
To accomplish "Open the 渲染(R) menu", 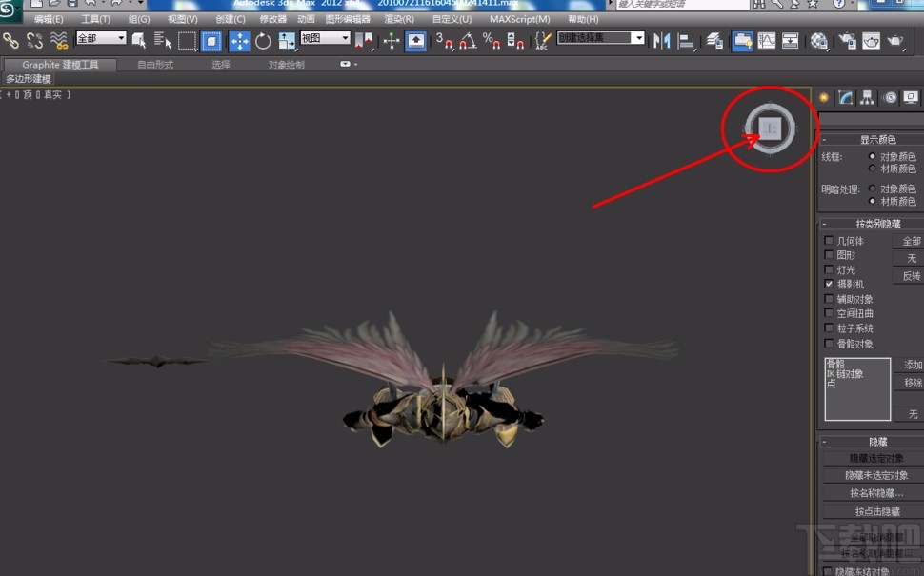I will (x=398, y=19).
